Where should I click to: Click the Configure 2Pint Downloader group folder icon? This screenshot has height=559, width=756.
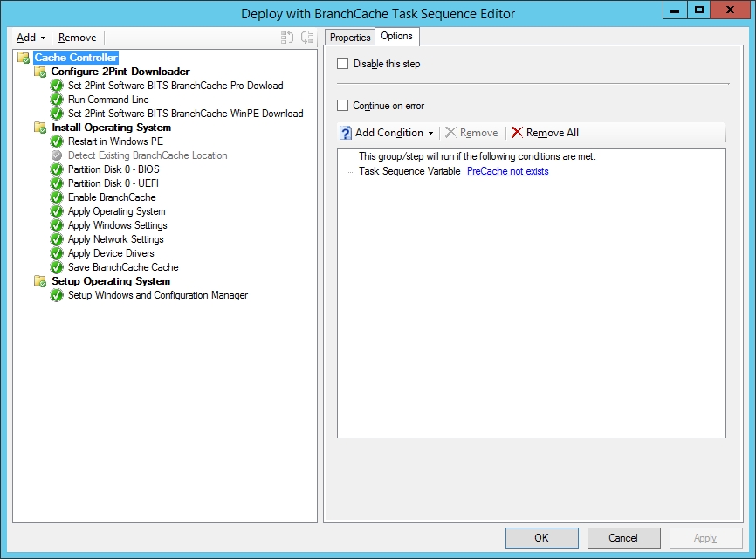40,72
